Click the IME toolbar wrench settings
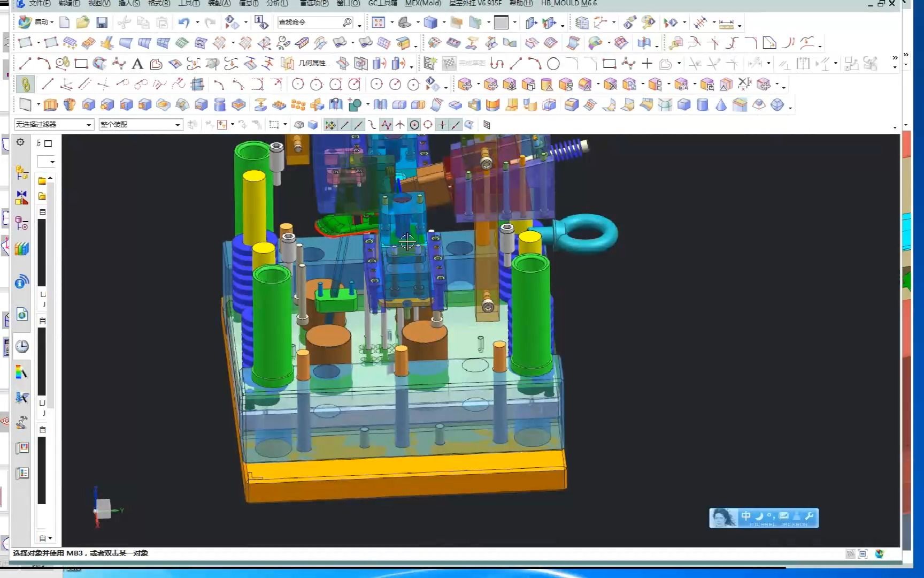Screen dimensions: 924x578 tap(809, 516)
